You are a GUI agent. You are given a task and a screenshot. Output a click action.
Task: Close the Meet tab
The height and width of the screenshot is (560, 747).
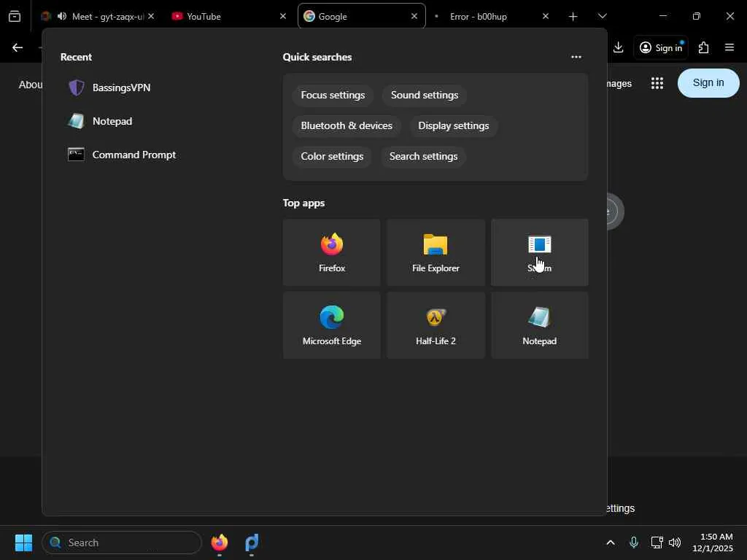pyautogui.click(x=150, y=16)
